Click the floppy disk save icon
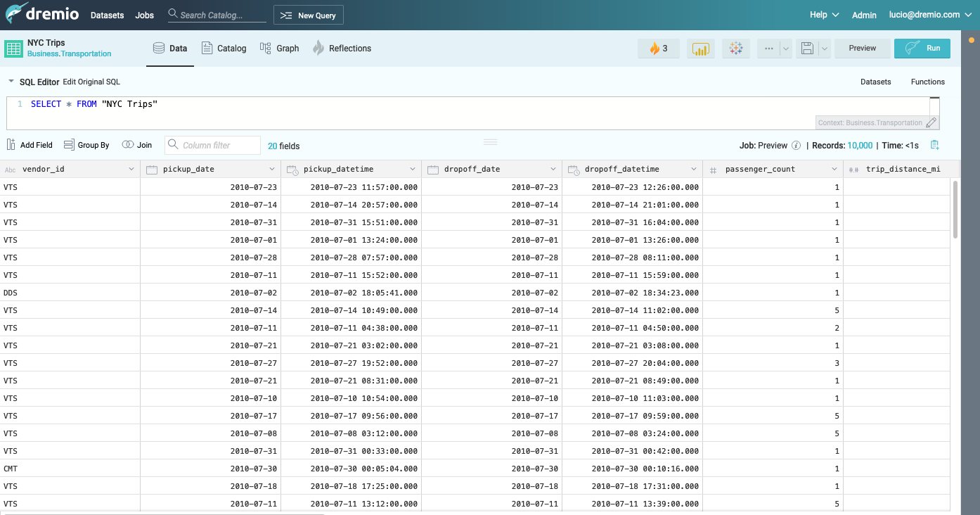 tap(807, 49)
